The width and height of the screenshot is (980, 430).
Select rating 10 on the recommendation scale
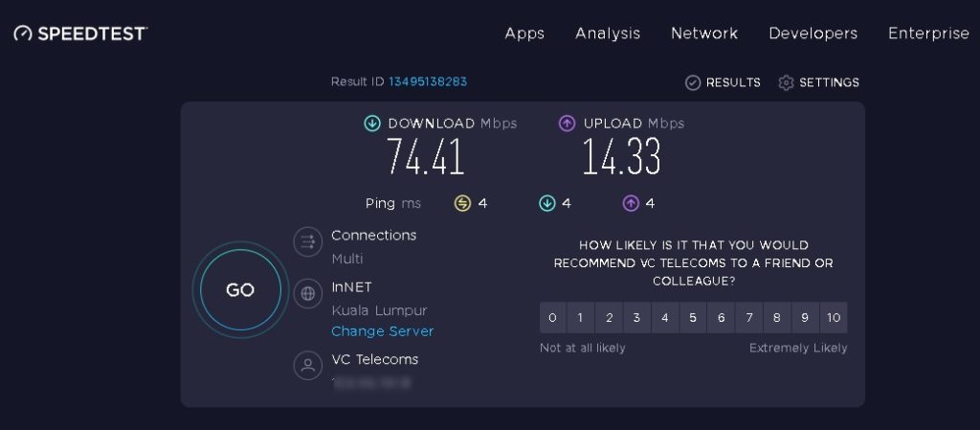(834, 318)
